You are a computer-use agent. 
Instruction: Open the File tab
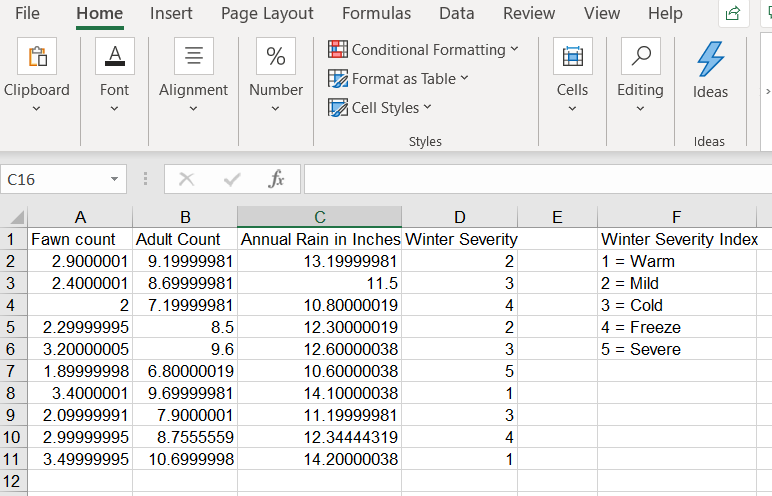pos(27,13)
